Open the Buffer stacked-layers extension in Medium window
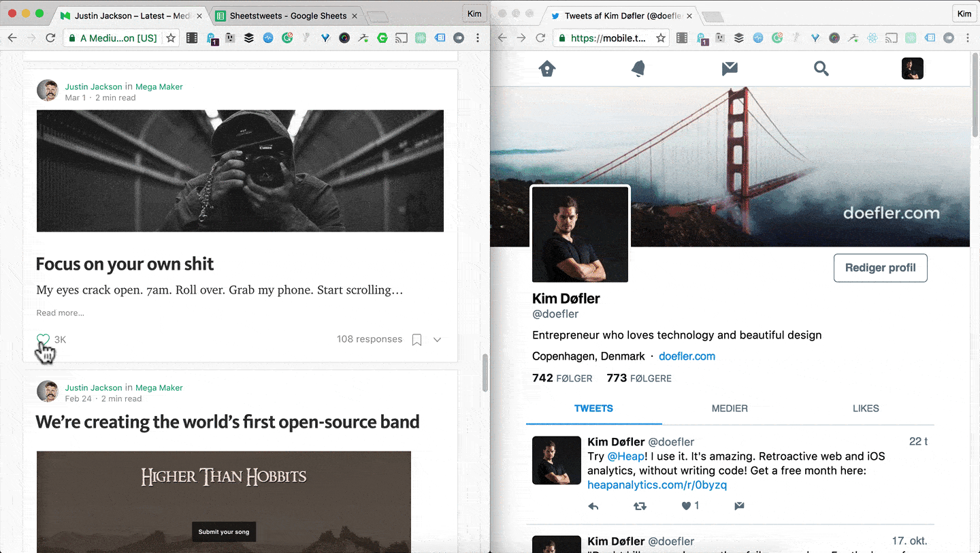Viewport: 980px width, 553px height. coord(249,38)
